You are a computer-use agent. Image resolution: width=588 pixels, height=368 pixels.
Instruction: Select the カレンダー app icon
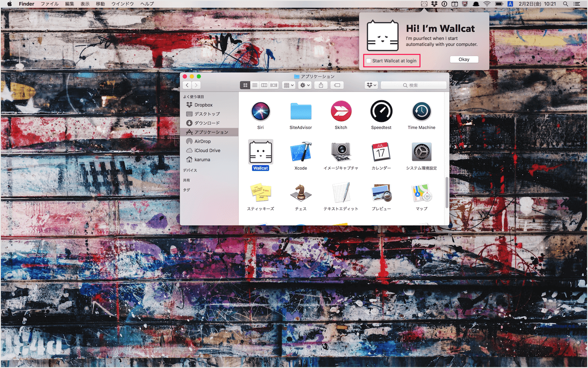click(381, 152)
